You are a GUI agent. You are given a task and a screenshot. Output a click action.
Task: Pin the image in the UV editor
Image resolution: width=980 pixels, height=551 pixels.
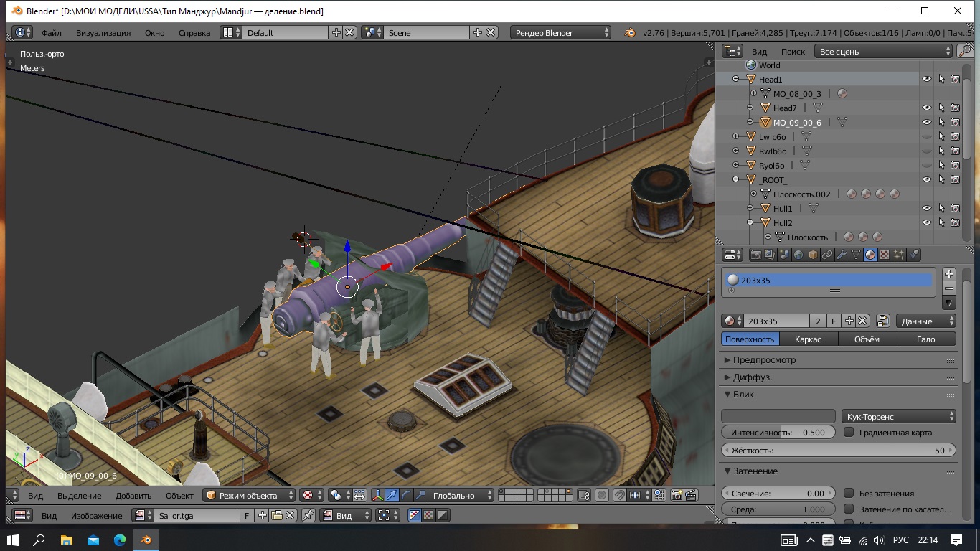(308, 515)
